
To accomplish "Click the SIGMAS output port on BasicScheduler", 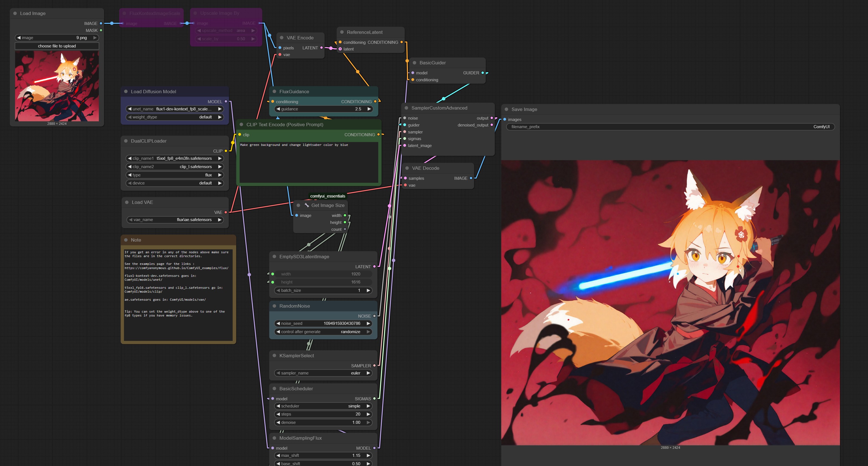I will coord(374,399).
